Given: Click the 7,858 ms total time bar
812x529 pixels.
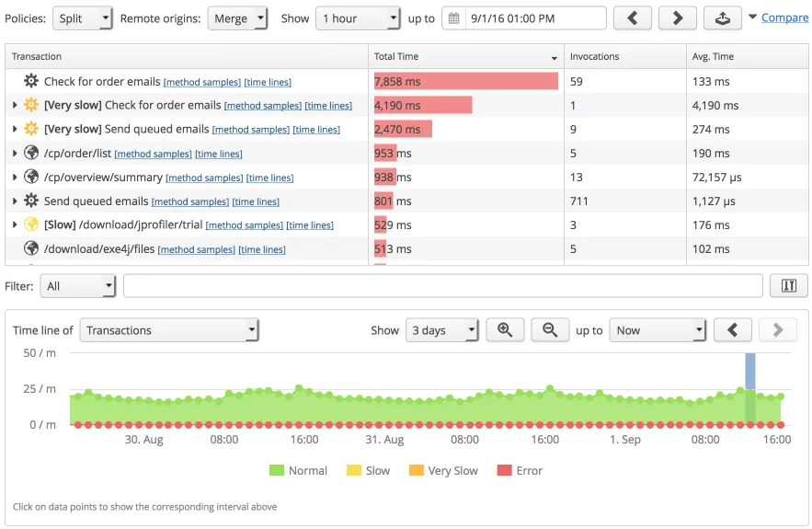Looking at the screenshot, I should click(466, 81).
